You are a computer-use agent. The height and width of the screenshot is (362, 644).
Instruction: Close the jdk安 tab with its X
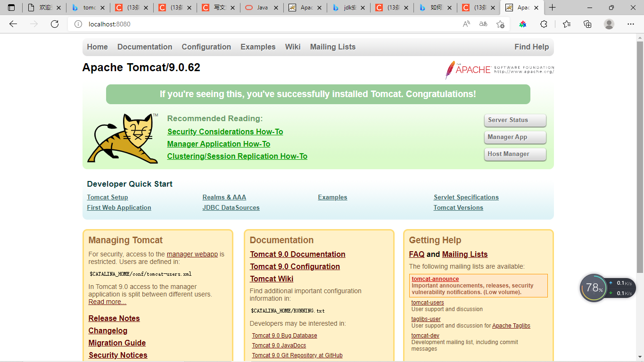(x=363, y=8)
